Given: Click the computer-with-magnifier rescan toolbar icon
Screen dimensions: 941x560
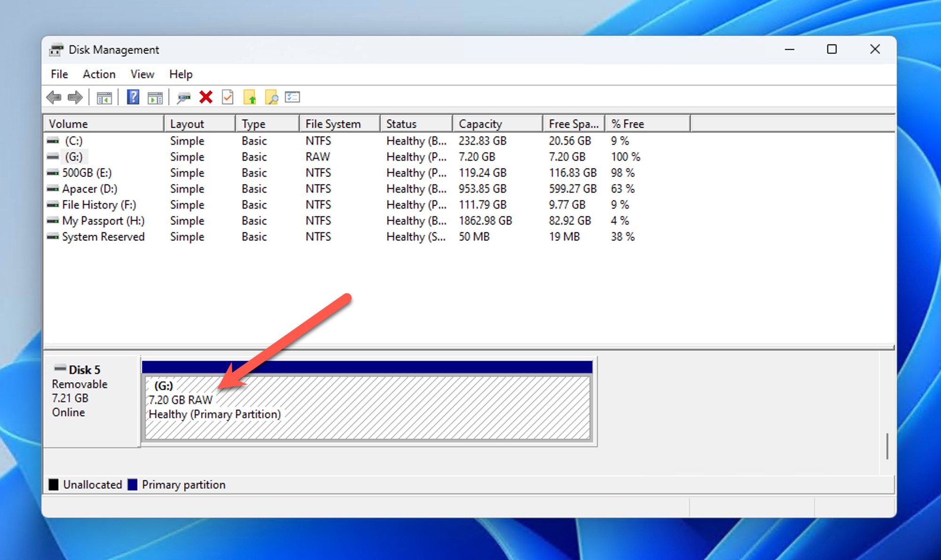Looking at the screenshot, I should coord(183,97).
